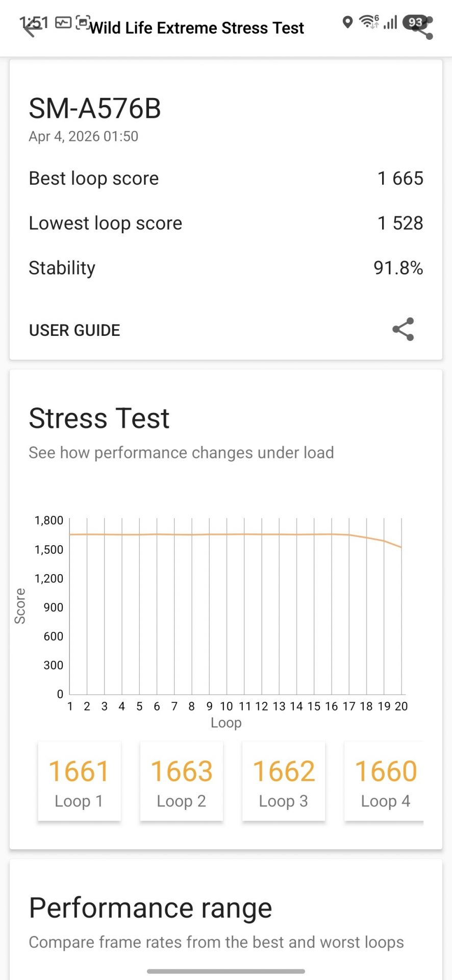Open the Loop 3 score card

(x=283, y=781)
